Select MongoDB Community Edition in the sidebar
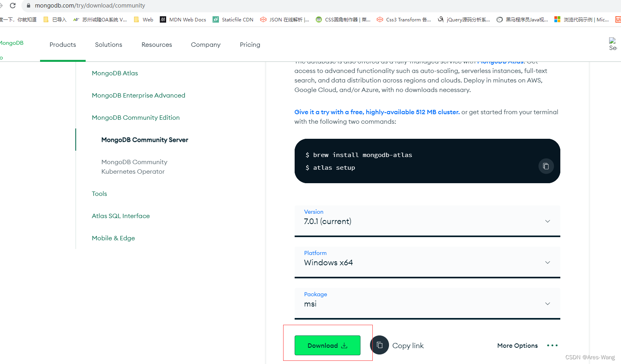 click(x=136, y=118)
